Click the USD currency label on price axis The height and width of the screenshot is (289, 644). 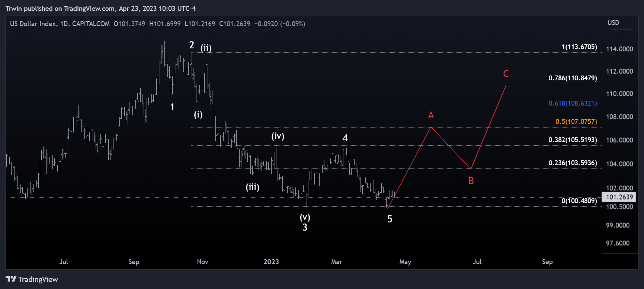613,23
